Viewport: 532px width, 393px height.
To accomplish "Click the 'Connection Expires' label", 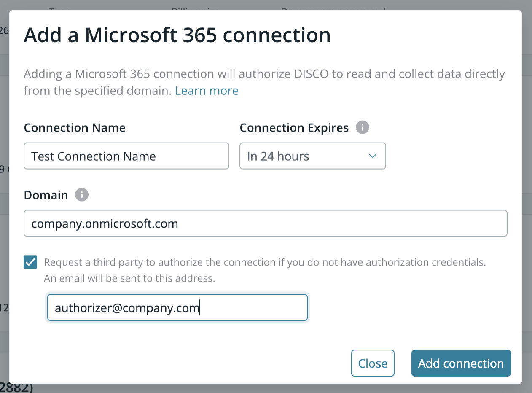I will 294,128.
